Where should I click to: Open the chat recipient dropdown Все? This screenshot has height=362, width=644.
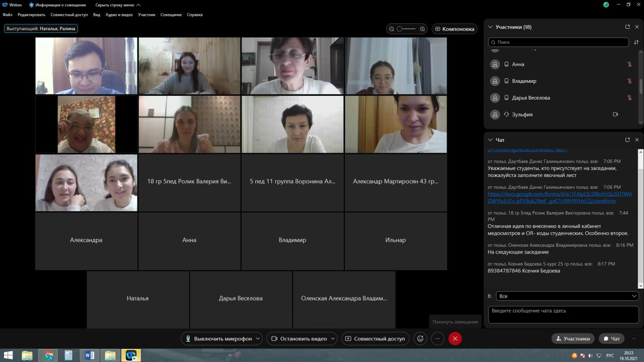[x=567, y=296]
